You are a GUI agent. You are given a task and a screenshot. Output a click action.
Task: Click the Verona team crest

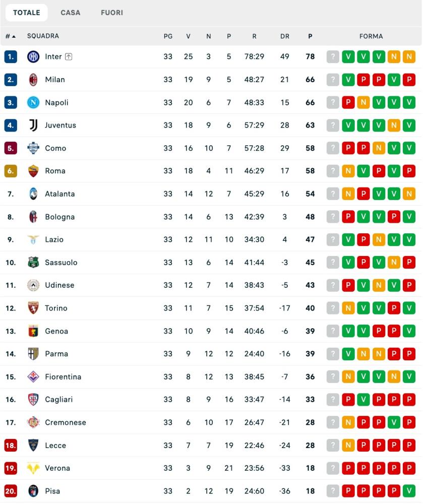[x=33, y=468]
